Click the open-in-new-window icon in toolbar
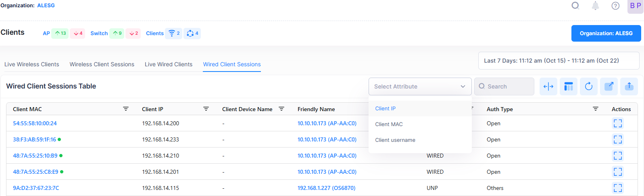This screenshot has height=196, width=644. pyautogui.click(x=609, y=86)
